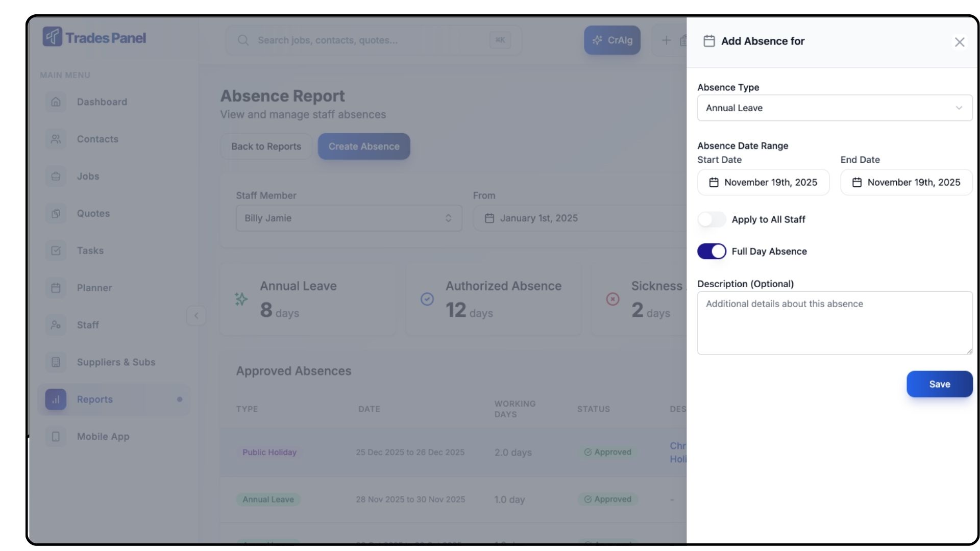Screen dimensions: 980x551
Task: Collapse the sidebar with the chevron arrow
Action: [x=196, y=316]
